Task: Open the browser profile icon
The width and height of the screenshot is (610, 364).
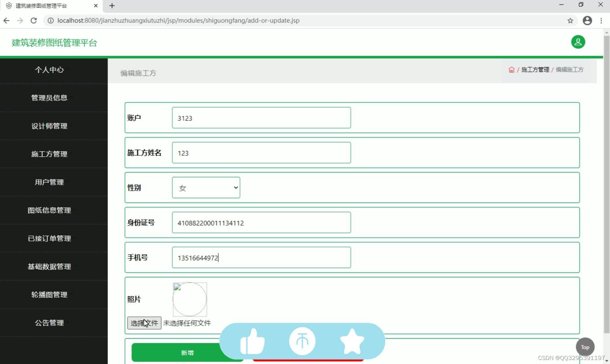Action: tap(587, 21)
